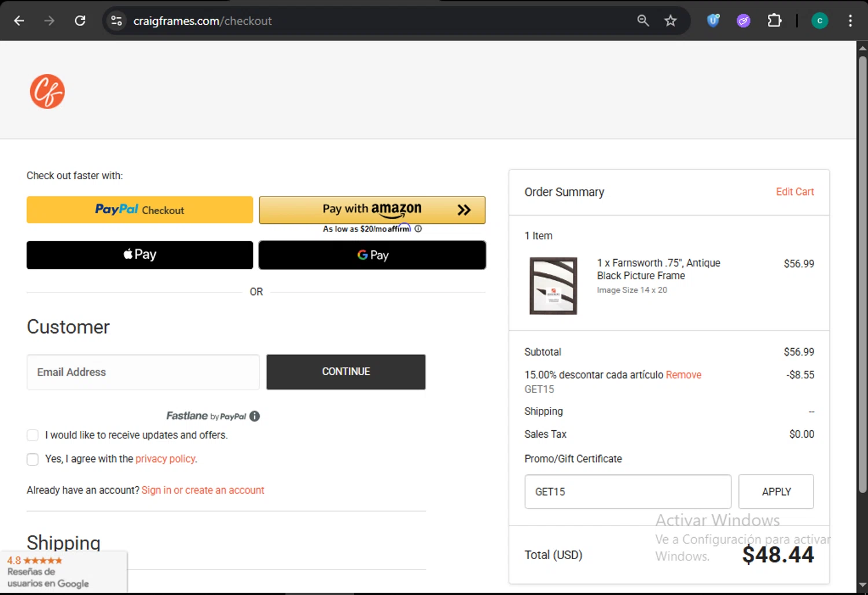Click the Order Summary heading
The image size is (868, 595).
pyautogui.click(x=564, y=192)
